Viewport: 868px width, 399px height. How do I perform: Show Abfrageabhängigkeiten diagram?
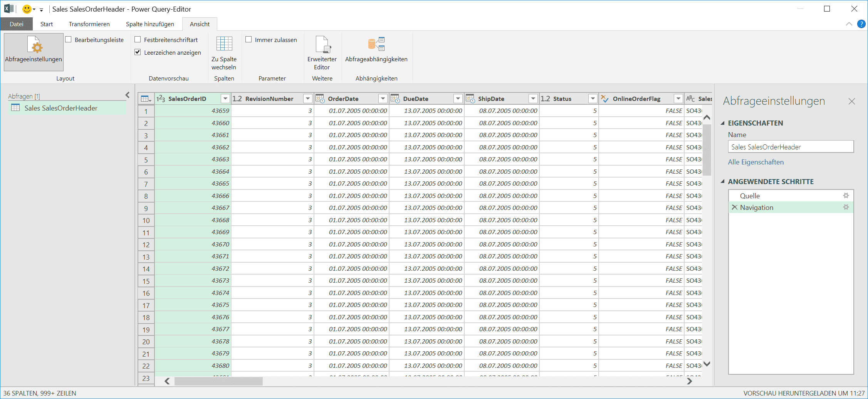click(x=376, y=49)
